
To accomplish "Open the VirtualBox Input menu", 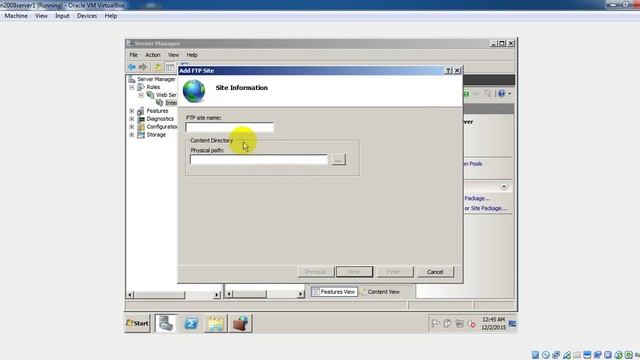I will tap(62, 16).
